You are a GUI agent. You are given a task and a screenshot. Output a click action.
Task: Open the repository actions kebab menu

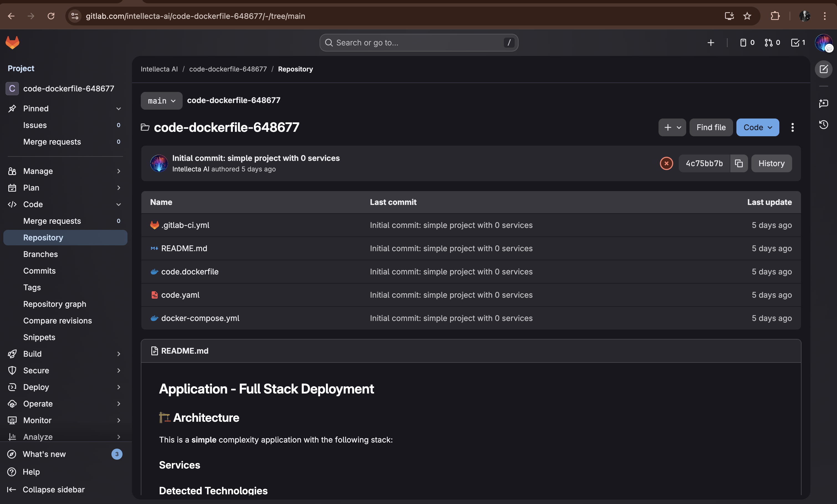coord(792,128)
